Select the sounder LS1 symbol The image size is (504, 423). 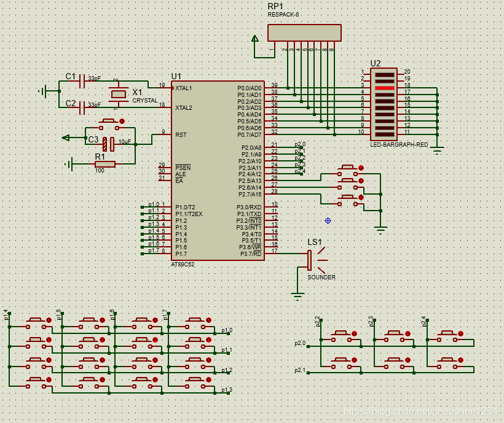(x=317, y=260)
